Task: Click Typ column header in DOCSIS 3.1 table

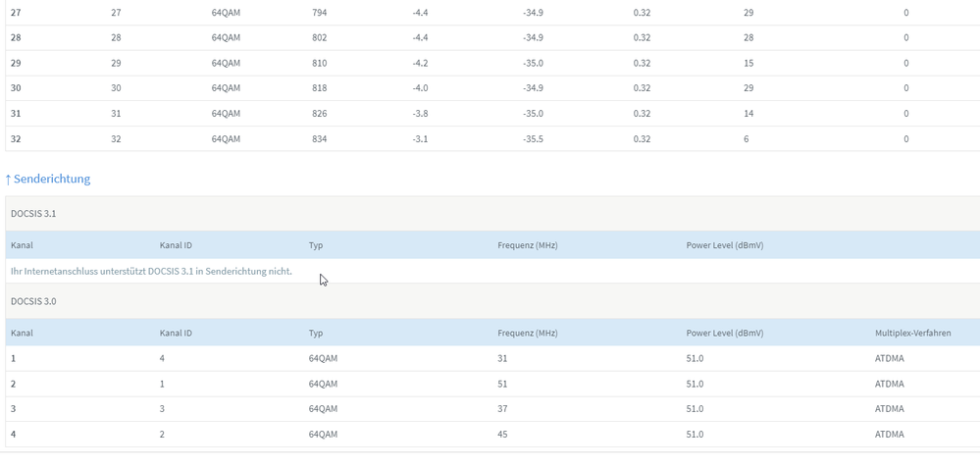Action: (x=316, y=245)
